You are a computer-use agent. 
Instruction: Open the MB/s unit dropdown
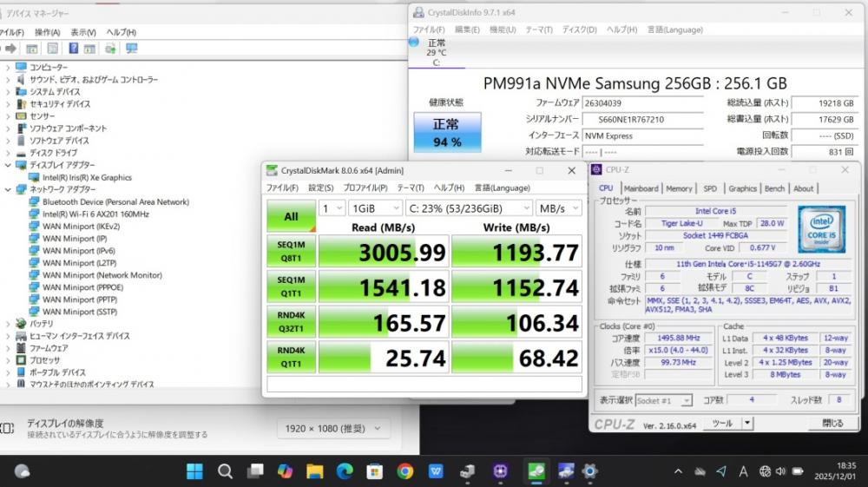[558, 208]
